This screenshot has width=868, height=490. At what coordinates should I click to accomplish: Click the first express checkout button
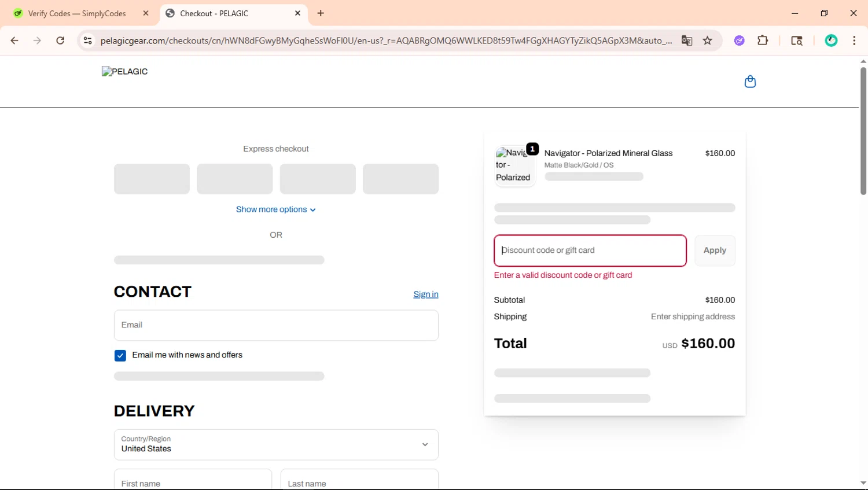pyautogui.click(x=152, y=179)
